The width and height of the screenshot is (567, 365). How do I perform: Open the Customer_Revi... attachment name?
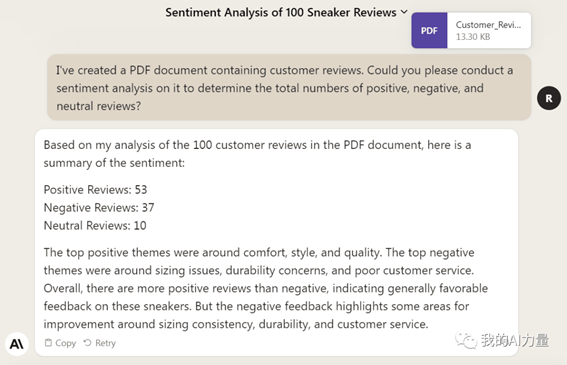pos(488,25)
